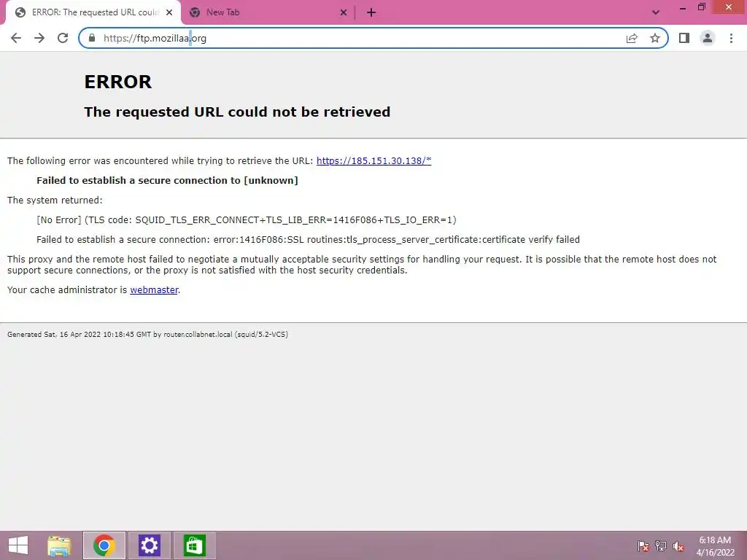Open the Store app in taskbar
This screenshot has height=560, width=747.
[x=194, y=545]
